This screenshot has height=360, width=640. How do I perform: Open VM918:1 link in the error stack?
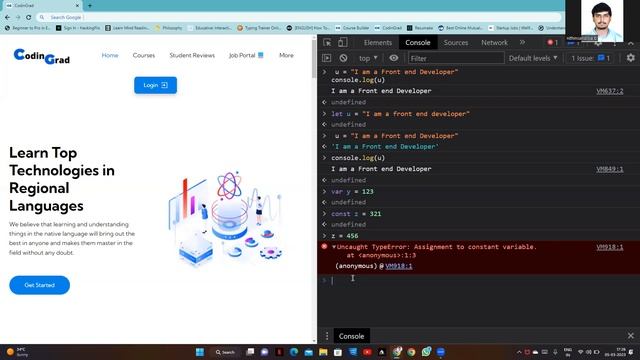[398, 266]
